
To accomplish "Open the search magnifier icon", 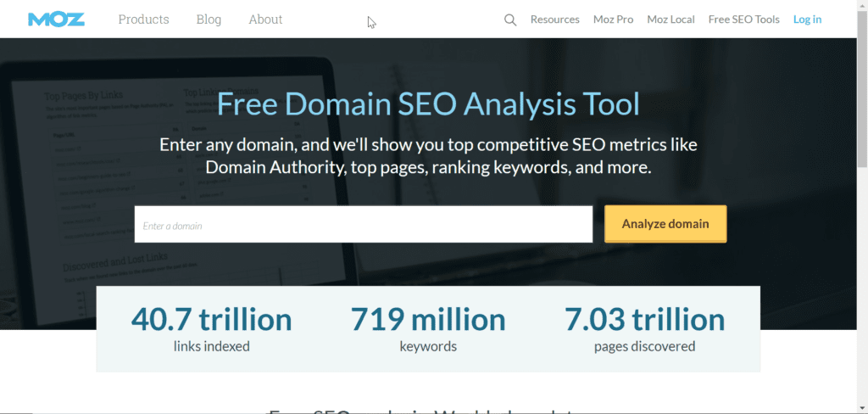I will pos(510,20).
